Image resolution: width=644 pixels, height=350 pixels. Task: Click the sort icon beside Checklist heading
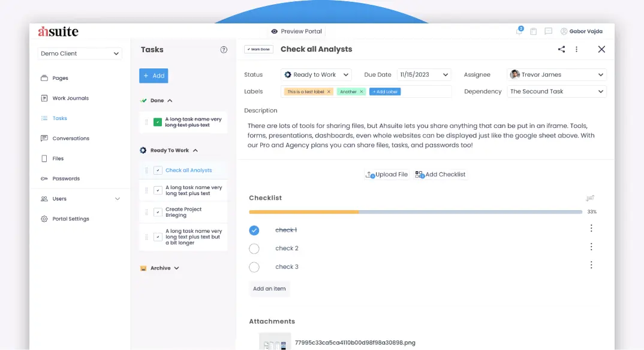coord(590,198)
